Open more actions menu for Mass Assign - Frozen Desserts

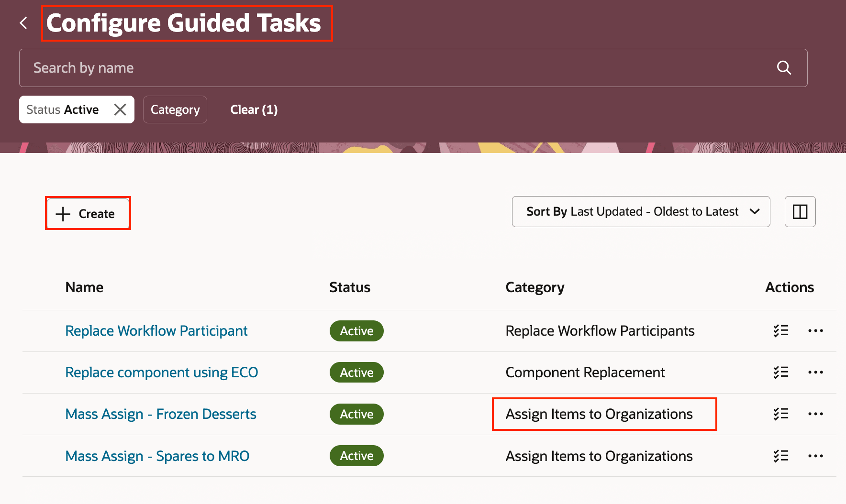point(815,414)
